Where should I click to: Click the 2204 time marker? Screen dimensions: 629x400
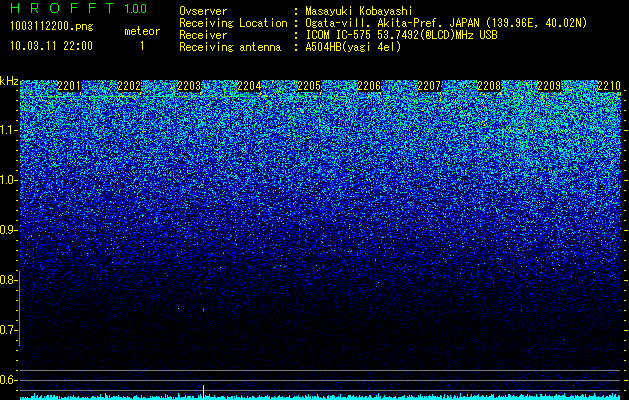point(249,86)
